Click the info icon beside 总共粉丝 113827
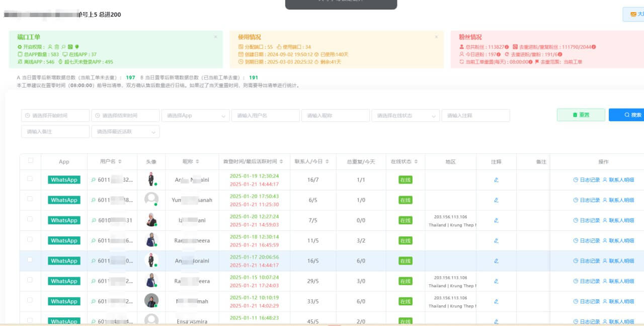Screen dimensions: 644x326 tap(507, 47)
